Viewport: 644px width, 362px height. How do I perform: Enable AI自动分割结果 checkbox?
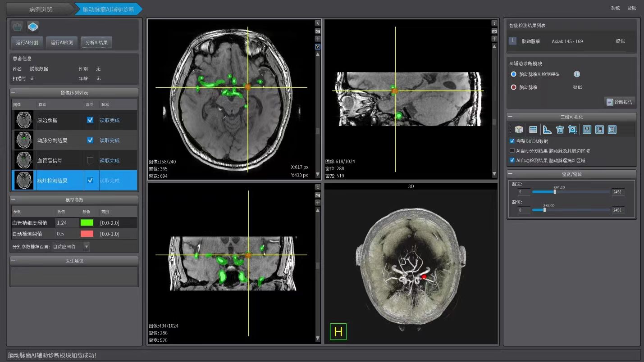[512, 151]
